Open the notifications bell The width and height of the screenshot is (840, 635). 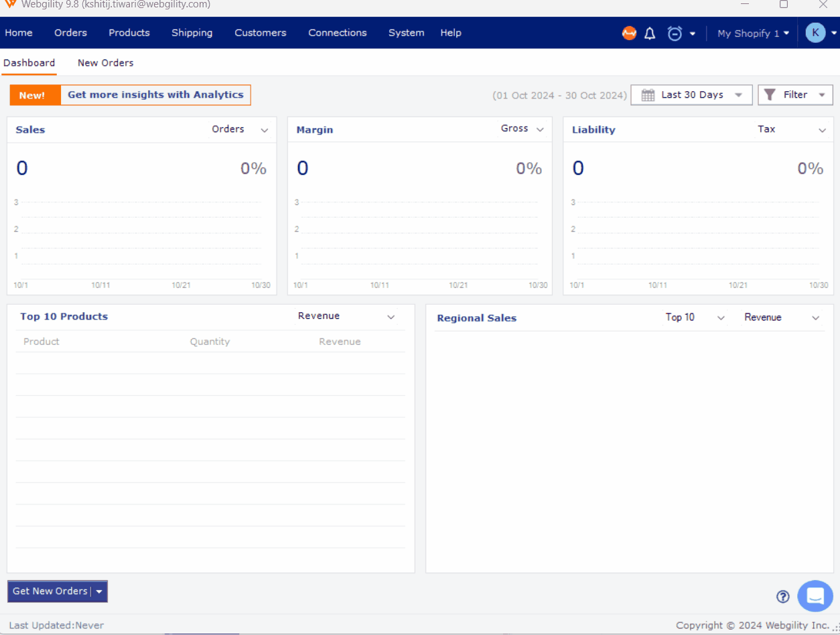pos(650,33)
